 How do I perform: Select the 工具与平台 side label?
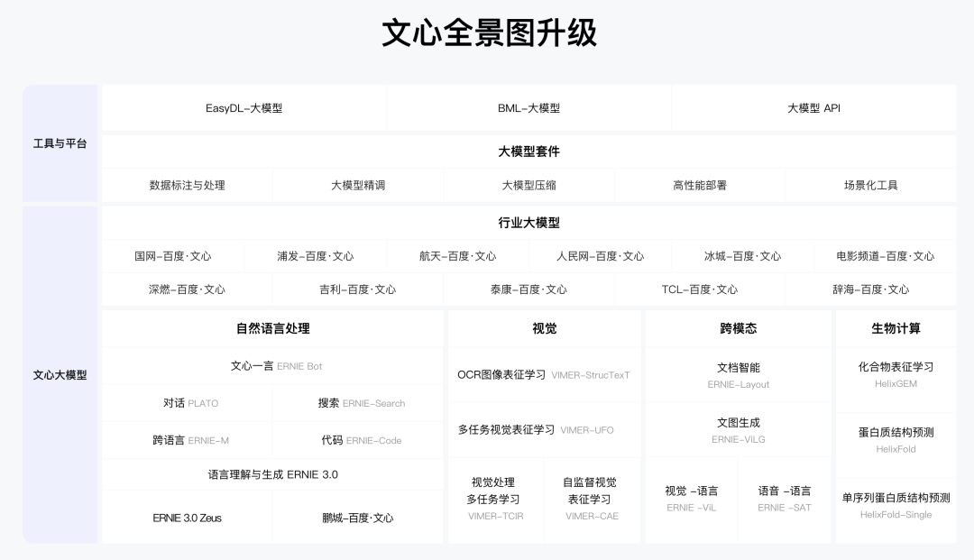(60, 143)
